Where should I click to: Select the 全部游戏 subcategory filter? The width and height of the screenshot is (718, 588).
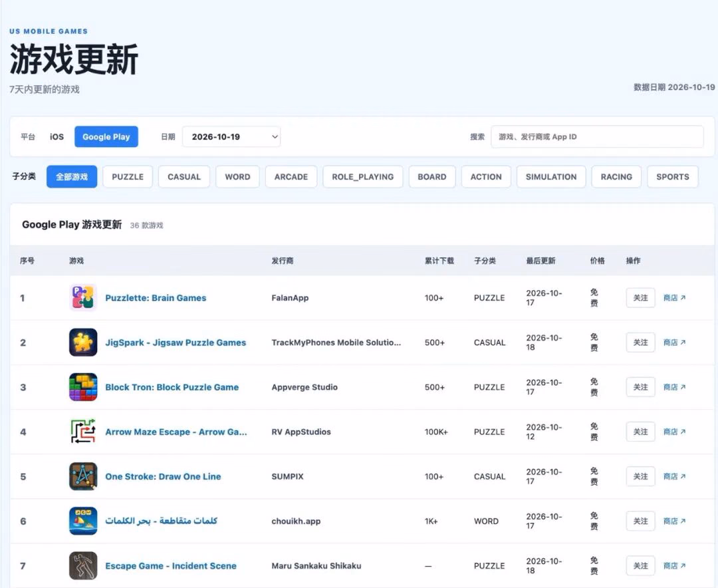[72, 176]
